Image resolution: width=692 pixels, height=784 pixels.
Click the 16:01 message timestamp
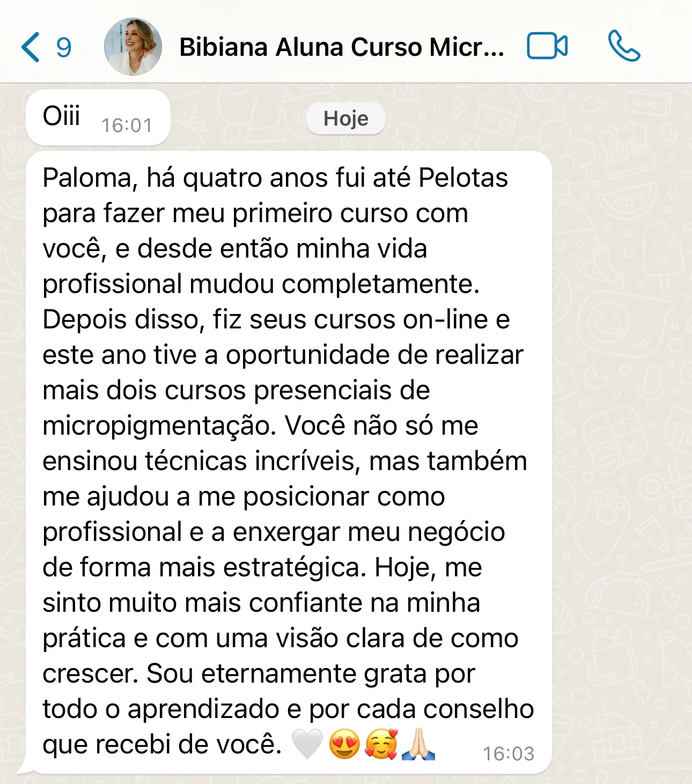tap(127, 126)
